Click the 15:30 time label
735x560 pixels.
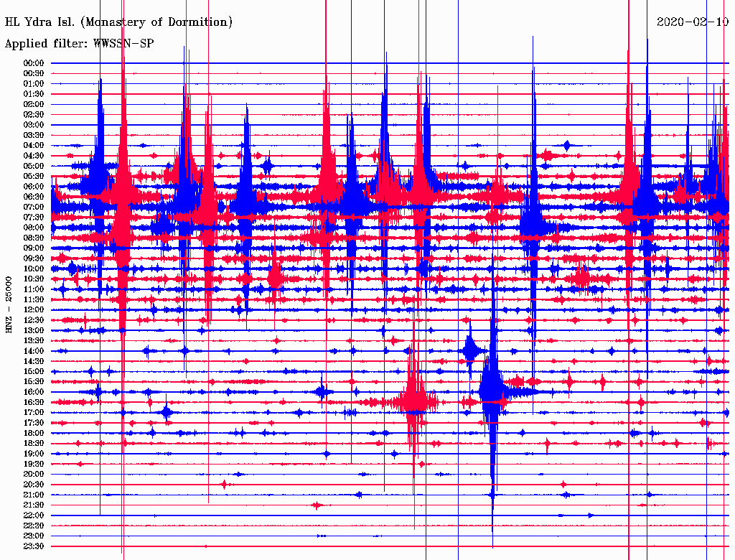[x=34, y=382]
